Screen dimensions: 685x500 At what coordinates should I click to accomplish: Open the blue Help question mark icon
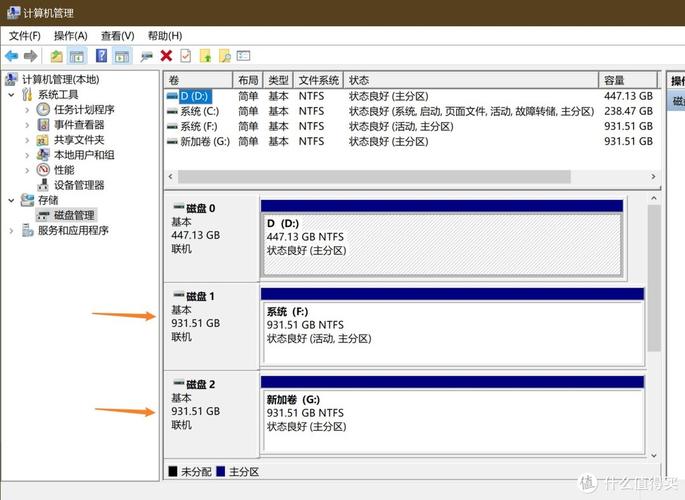pyautogui.click(x=101, y=56)
